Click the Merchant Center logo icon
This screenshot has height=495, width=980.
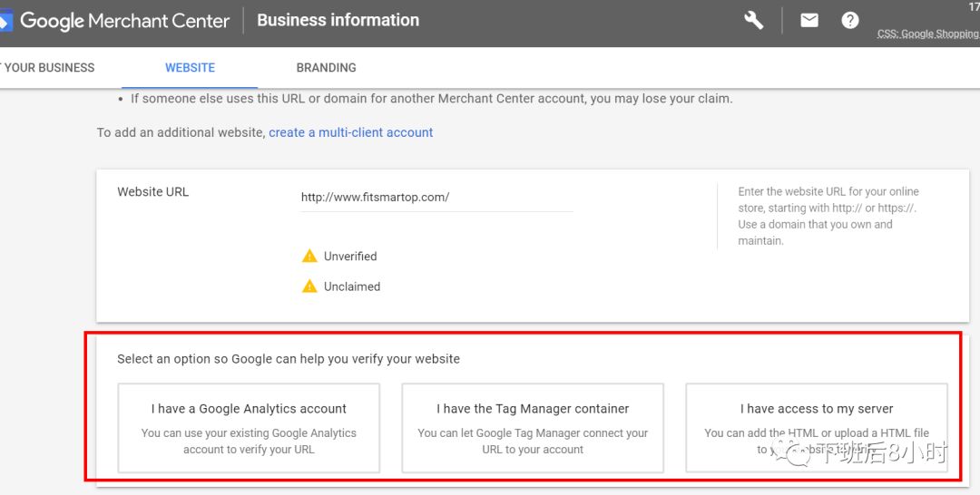(5, 20)
